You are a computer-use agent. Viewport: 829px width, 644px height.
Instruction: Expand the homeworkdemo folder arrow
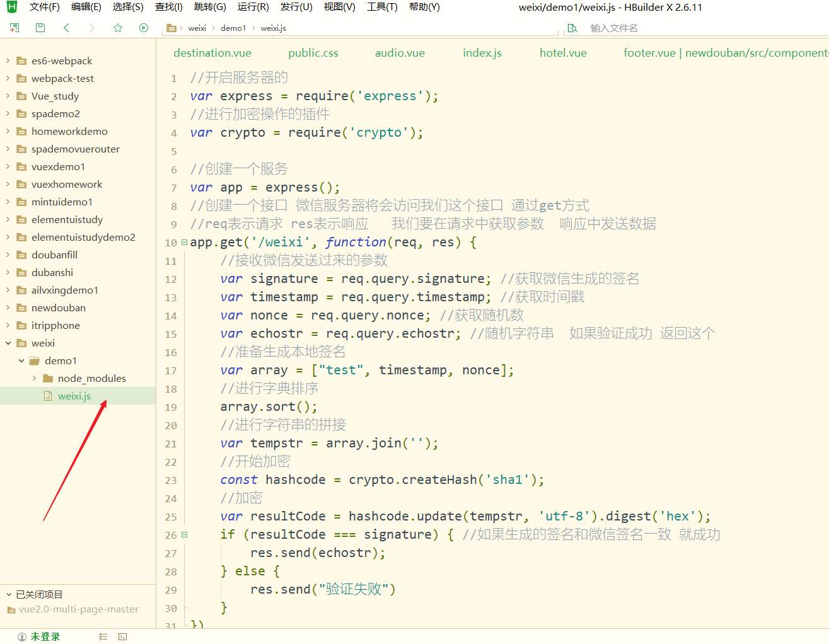tap(8, 132)
